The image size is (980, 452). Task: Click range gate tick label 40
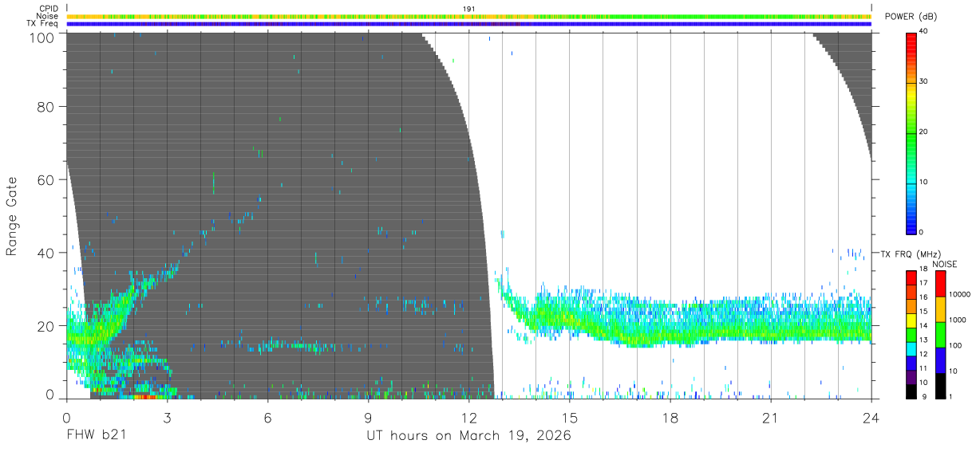point(46,253)
